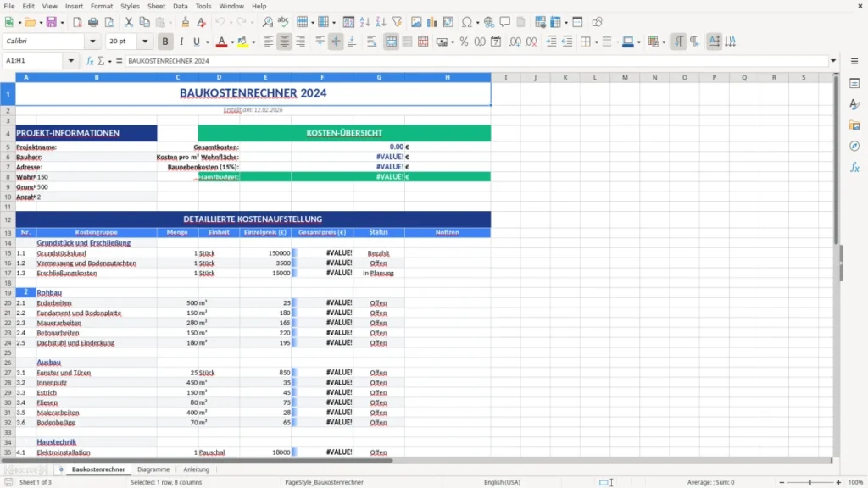Viewport: 868px width, 488px height.
Task: Apply the red font color swatch
Action: [221, 42]
